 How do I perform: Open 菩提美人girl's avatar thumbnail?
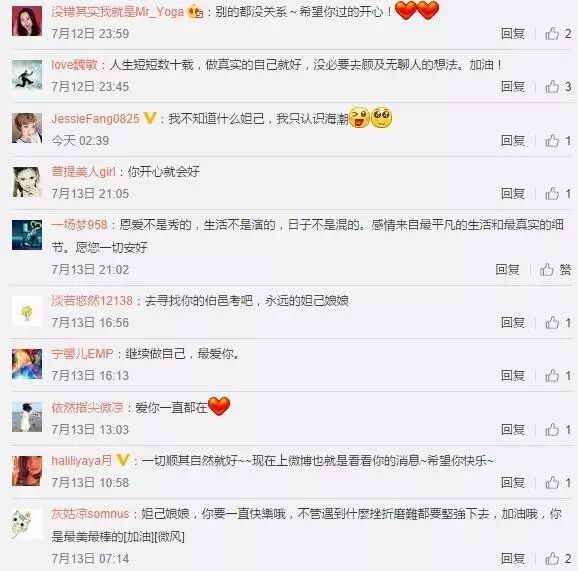[x=27, y=182]
